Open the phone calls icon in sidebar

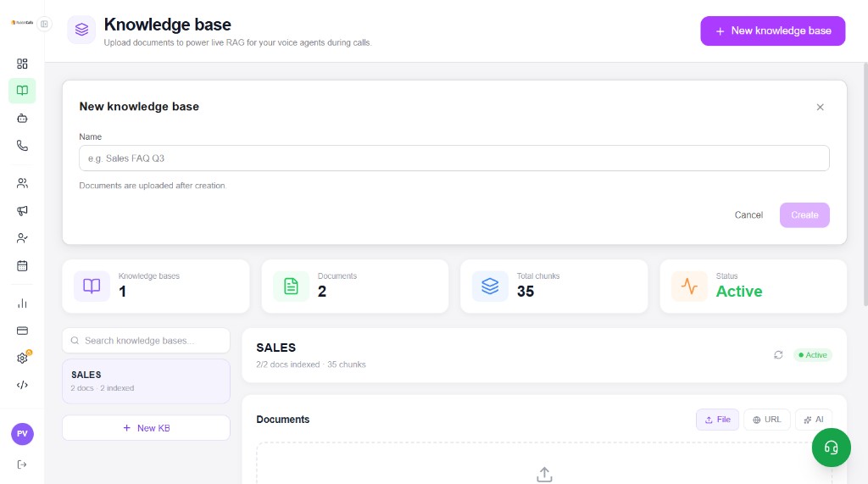tap(22, 146)
